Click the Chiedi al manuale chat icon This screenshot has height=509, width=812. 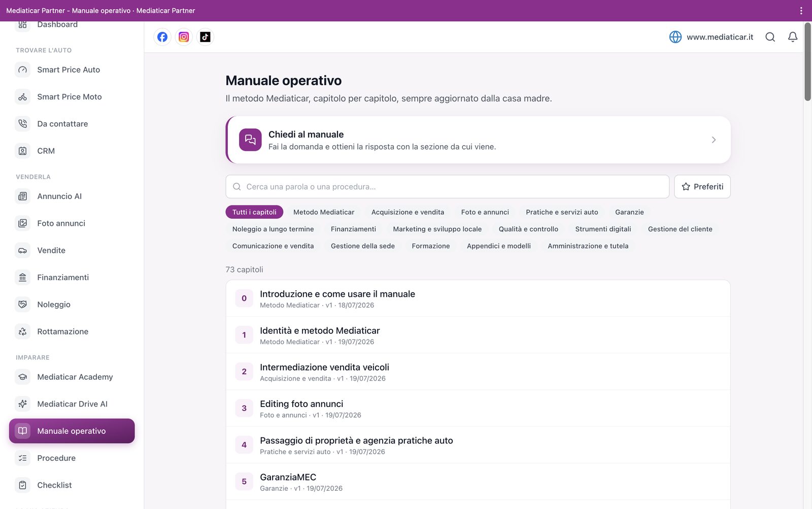(x=250, y=140)
